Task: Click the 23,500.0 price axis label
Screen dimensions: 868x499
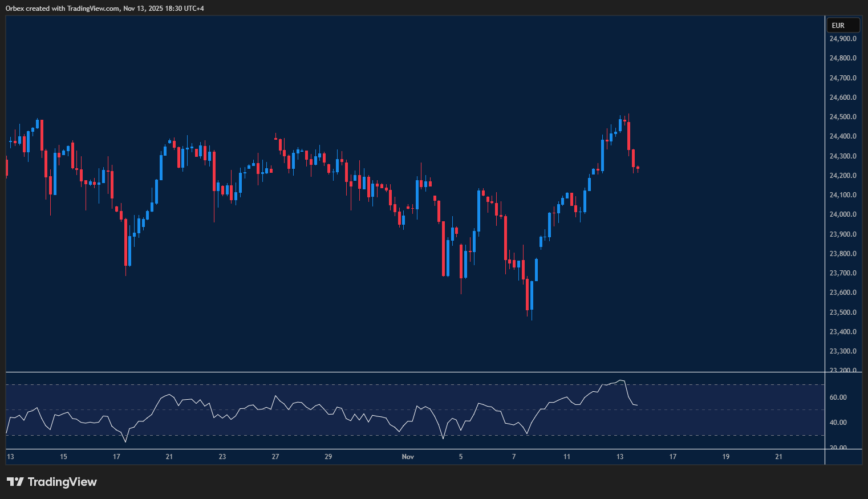Action: pos(842,313)
